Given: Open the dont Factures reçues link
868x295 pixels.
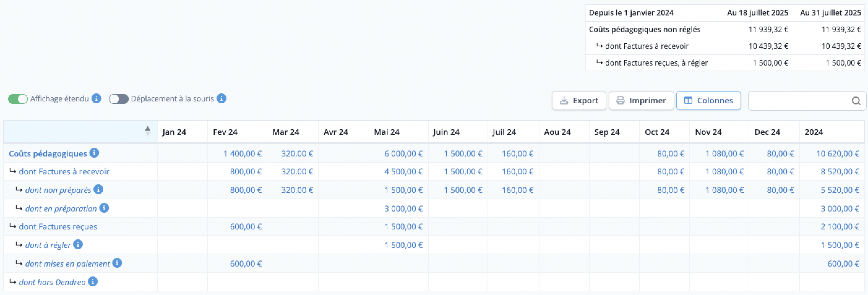Looking at the screenshot, I should coord(58,227).
